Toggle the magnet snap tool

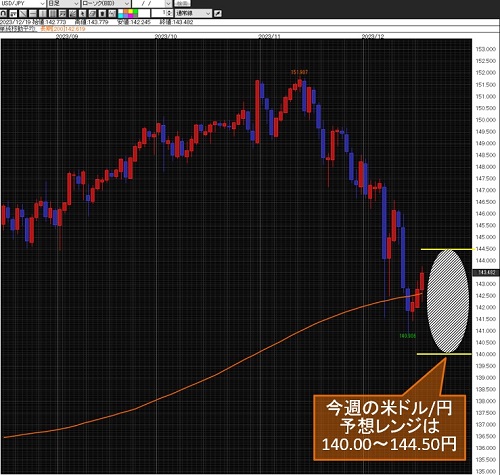(3, 13)
